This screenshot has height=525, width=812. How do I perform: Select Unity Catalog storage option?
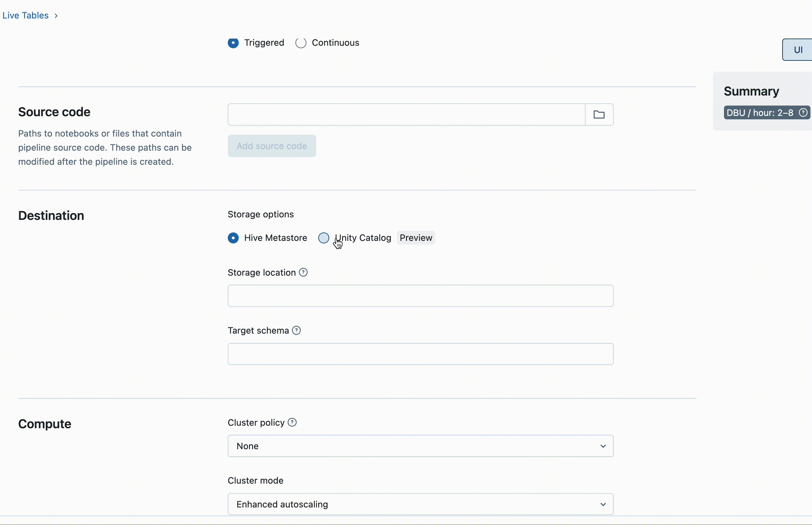(x=324, y=238)
